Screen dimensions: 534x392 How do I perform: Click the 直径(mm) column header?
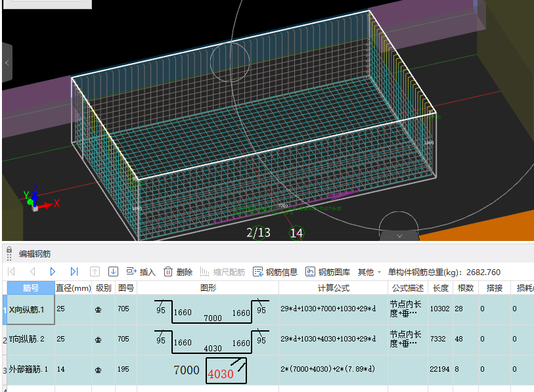(x=73, y=288)
